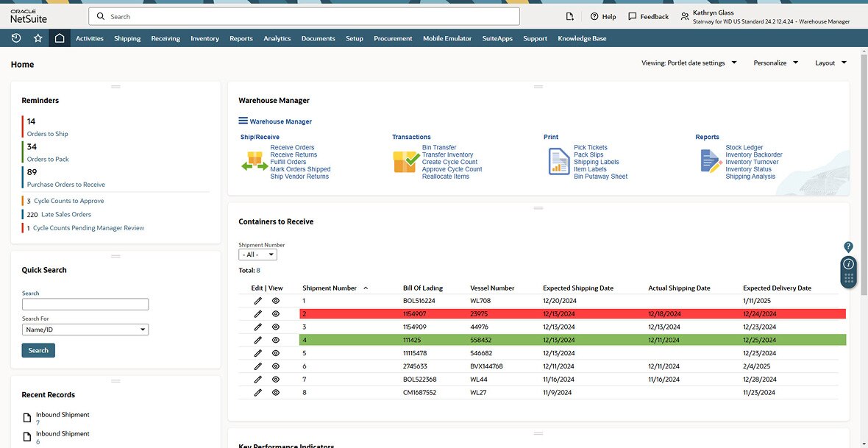Go to Home via house icon

point(60,38)
